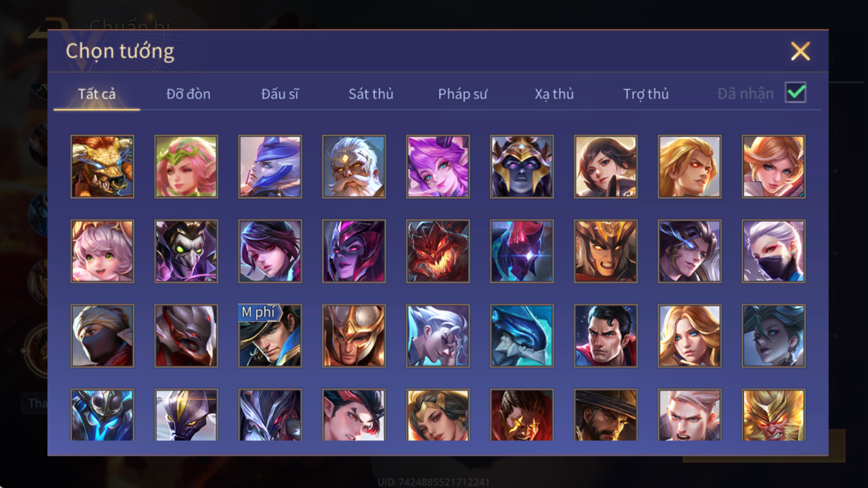Select the purple-haired fox girl hero

[438, 166]
